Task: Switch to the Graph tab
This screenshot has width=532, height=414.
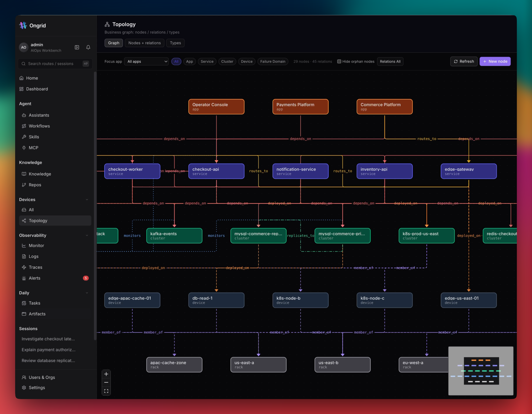Action: tap(114, 43)
